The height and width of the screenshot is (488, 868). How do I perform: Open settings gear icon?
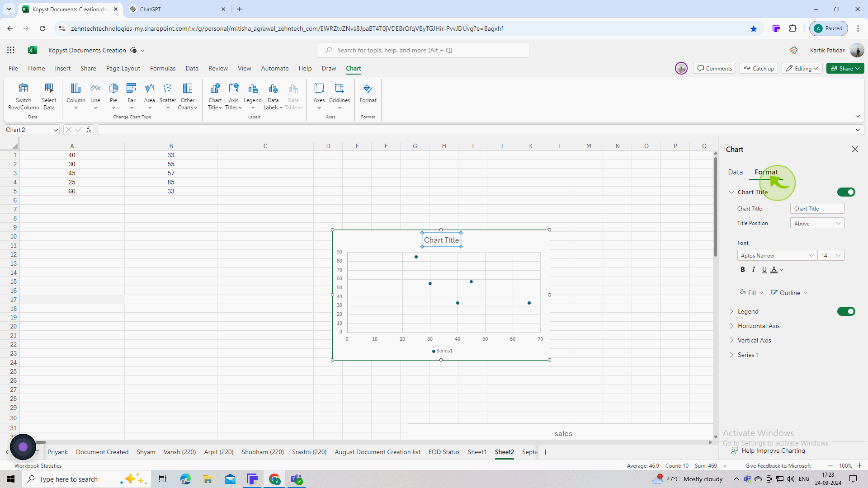click(794, 50)
